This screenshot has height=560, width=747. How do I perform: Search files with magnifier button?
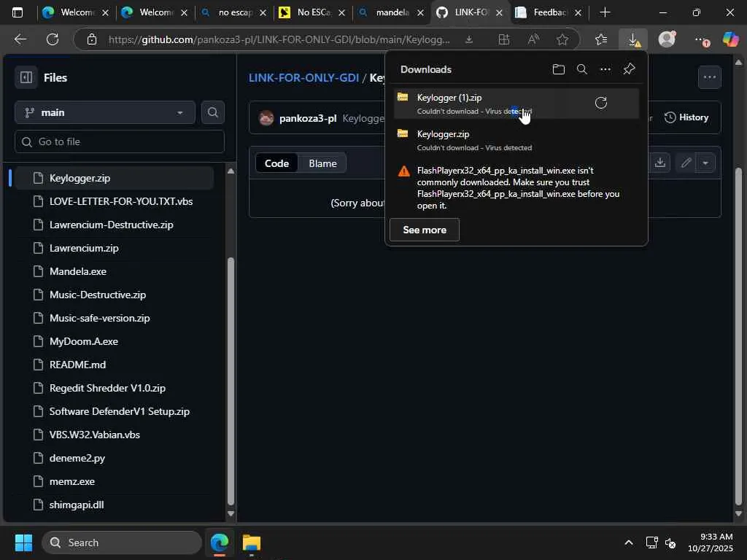coord(212,112)
